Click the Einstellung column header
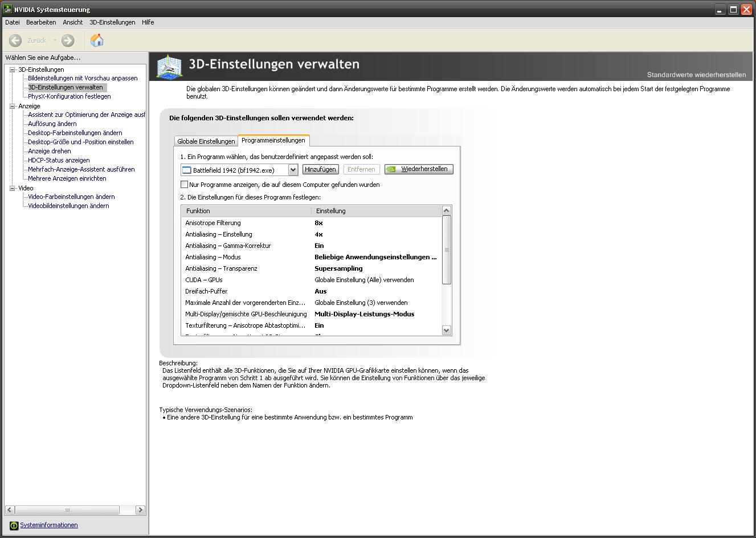The height and width of the screenshot is (538, 756). tap(377, 211)
